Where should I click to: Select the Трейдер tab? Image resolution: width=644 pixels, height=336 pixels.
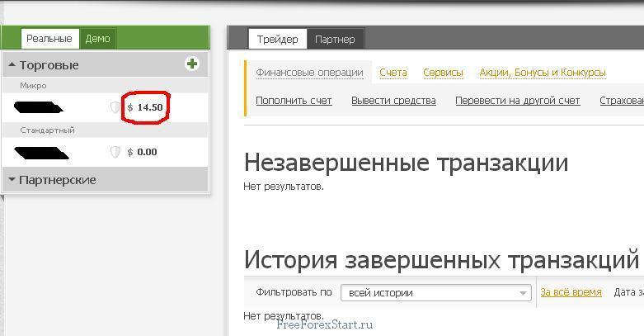coord(277,39)
